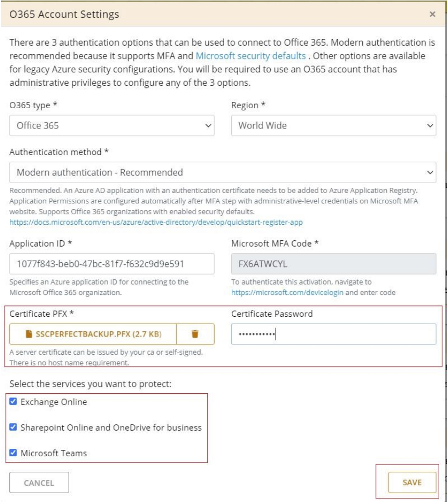448x503 pixels.
Task: Click the CANCEL button
Action: click(x=39, y=483)
